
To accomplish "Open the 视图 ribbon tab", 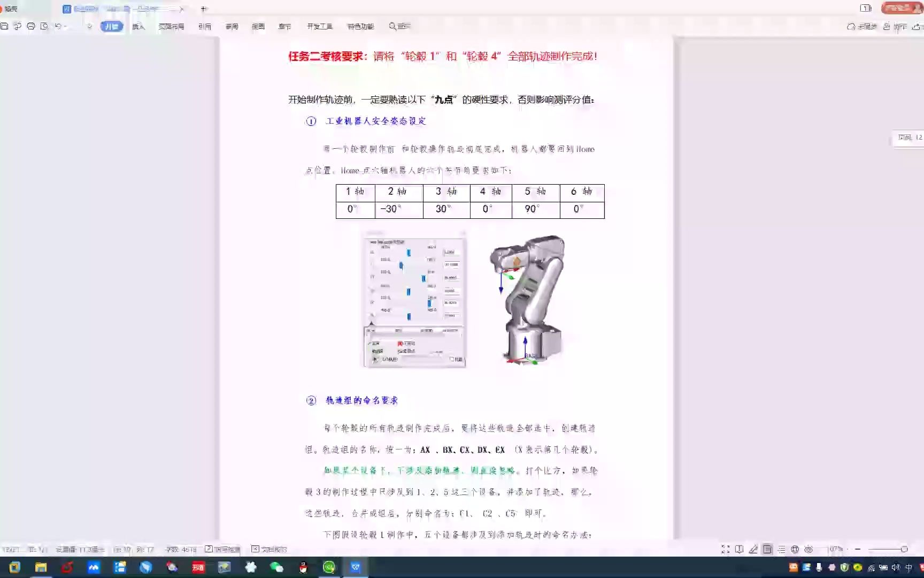I will (258, 26).
